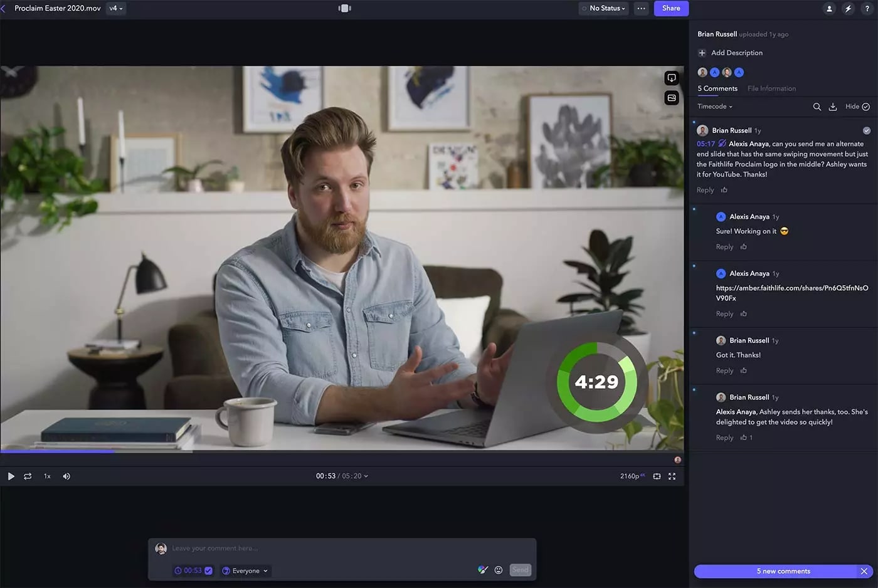878x588 pixels.
Task: Open the v4 version dropdown
Action: (116, 8)
